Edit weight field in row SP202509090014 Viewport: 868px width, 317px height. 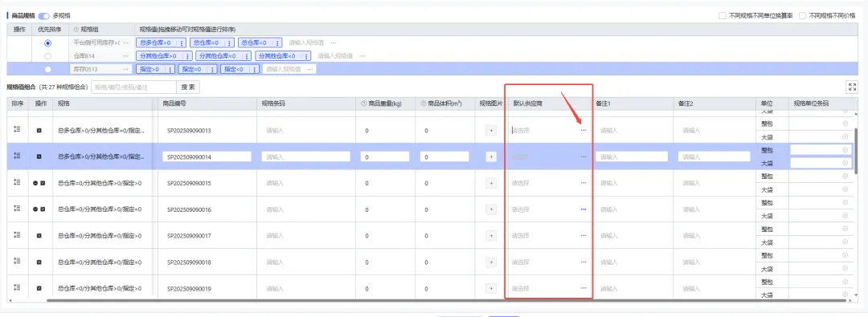click(x=385, y=156)
